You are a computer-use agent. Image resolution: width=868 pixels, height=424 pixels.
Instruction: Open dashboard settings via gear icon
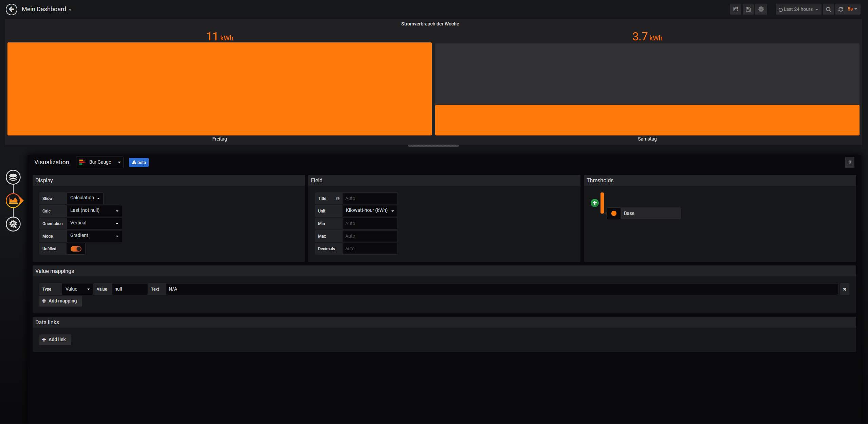point(761,10)
